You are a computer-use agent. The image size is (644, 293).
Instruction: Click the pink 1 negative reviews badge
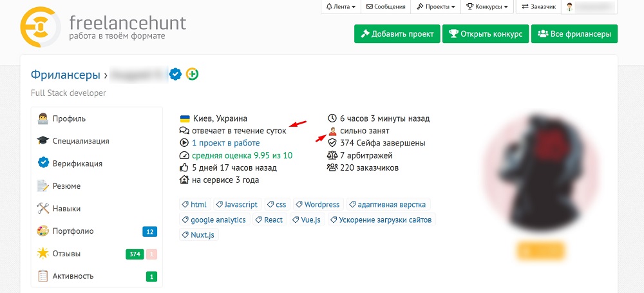tap(151, 254)
